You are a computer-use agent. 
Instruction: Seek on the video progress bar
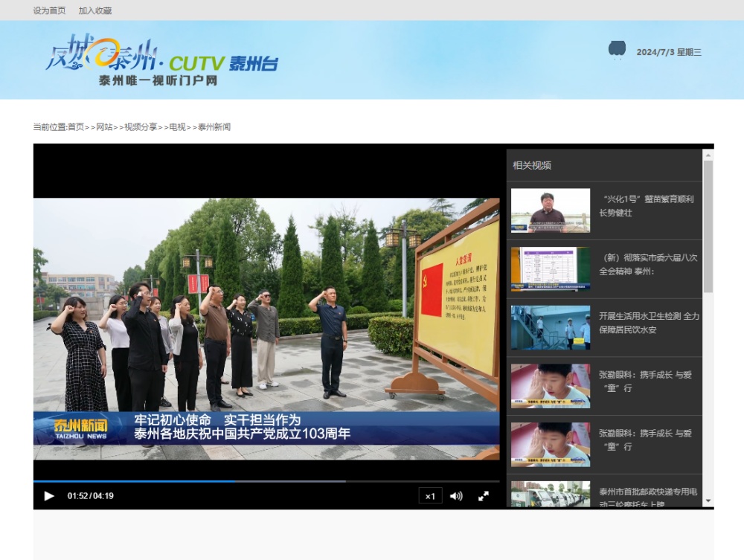pyautogui.click(x=266, y=481)
